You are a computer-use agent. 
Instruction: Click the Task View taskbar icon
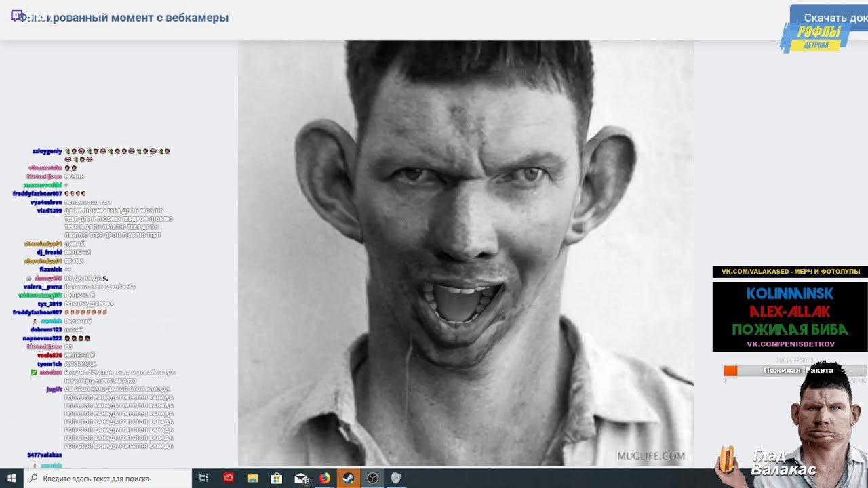point(203,478)
